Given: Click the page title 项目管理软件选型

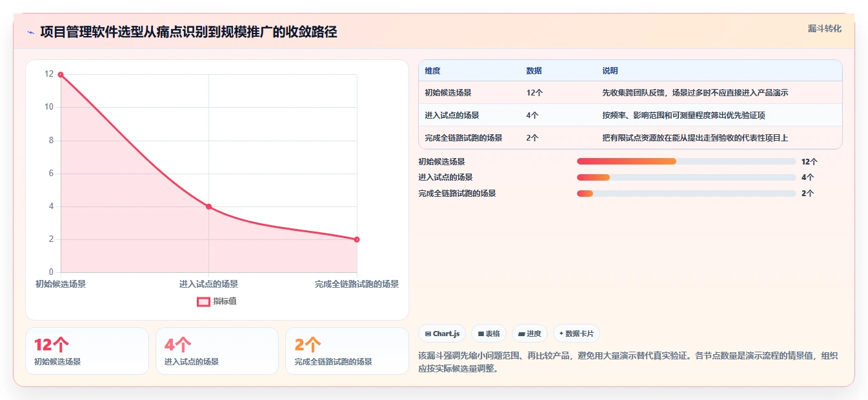Looking at the screenshot, I should pos(188,32).
